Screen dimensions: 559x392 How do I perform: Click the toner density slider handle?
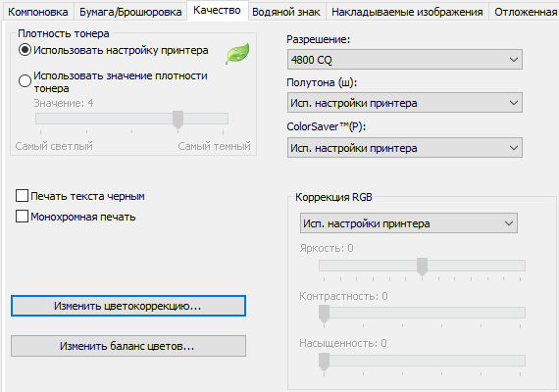[178, 120]
